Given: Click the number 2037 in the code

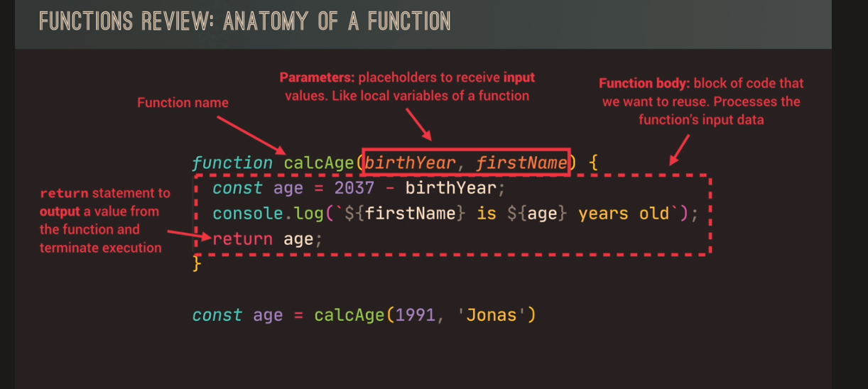Looking at the screenshot, I should click(354, 188).
